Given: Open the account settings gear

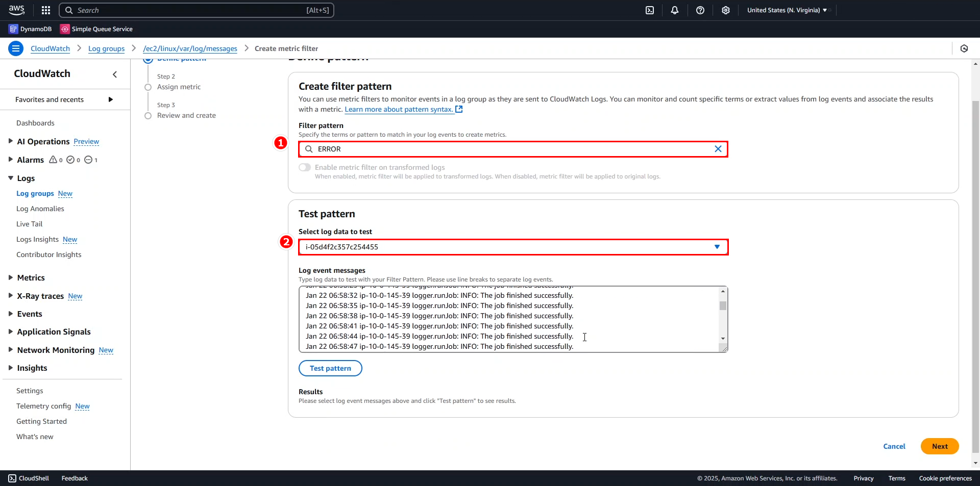Looking at the screenshot, I should coord(725,10).
